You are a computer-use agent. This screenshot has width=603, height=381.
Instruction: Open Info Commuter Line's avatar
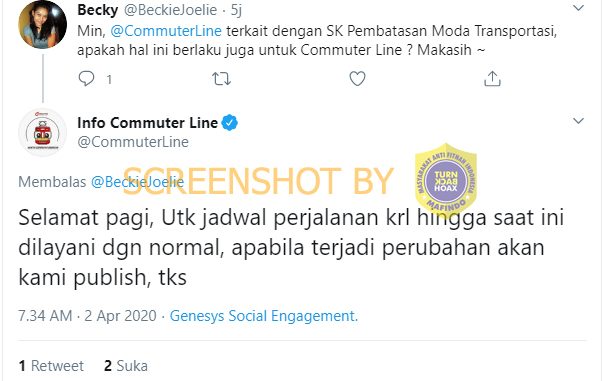click(42, 133)
